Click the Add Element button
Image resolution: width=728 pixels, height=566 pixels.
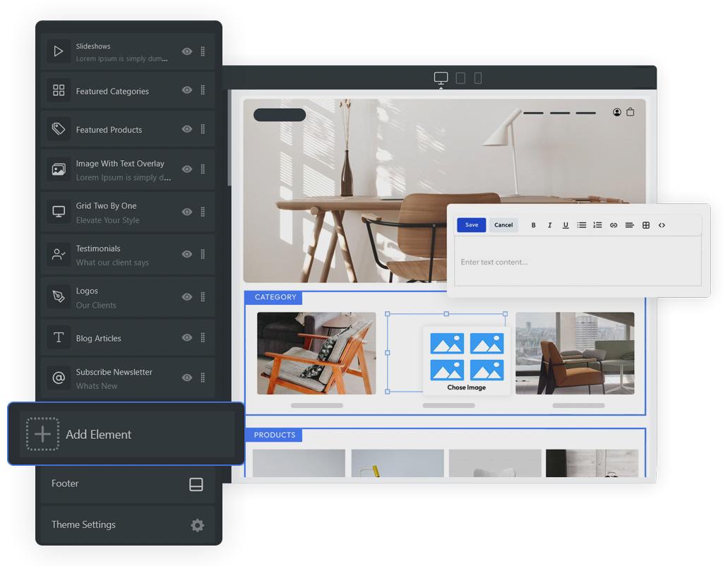pos(126,434)
